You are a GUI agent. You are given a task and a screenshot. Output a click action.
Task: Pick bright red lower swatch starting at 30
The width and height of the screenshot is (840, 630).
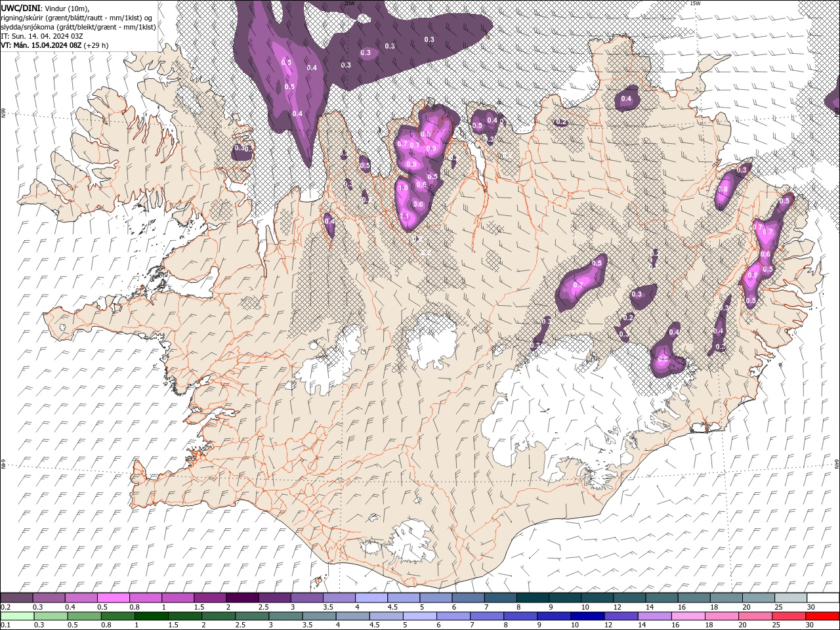[x=822, y=616]
